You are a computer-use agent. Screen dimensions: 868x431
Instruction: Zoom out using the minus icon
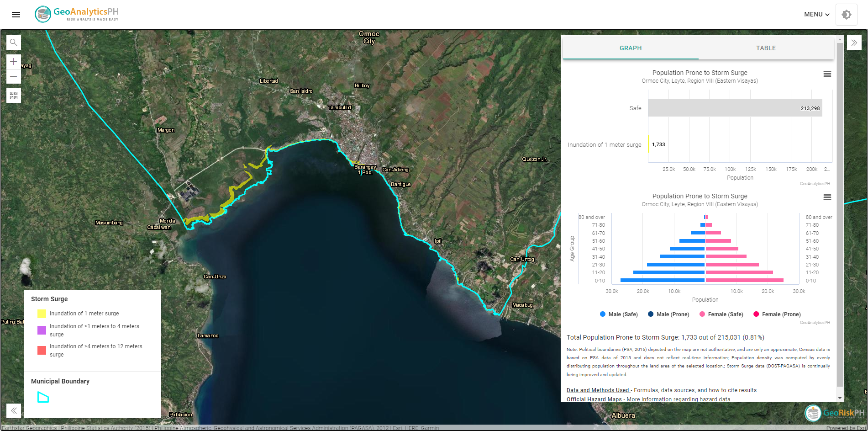click(x=13, y=76)
